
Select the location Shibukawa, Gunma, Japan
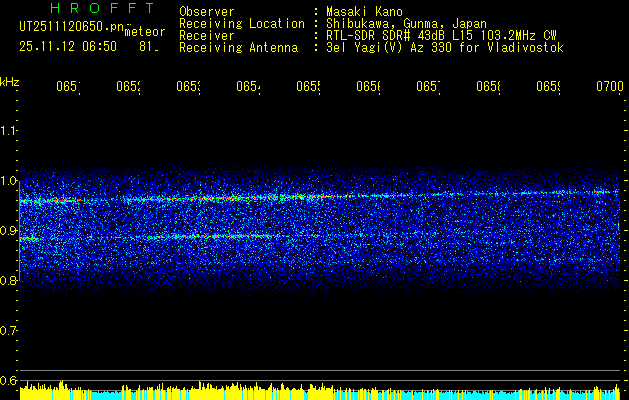406,24
